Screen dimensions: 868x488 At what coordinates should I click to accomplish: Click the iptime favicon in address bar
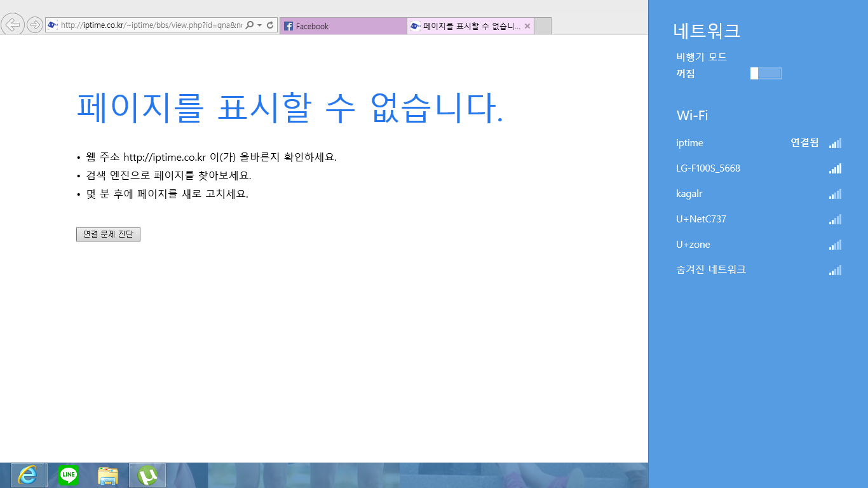point(53,25)
